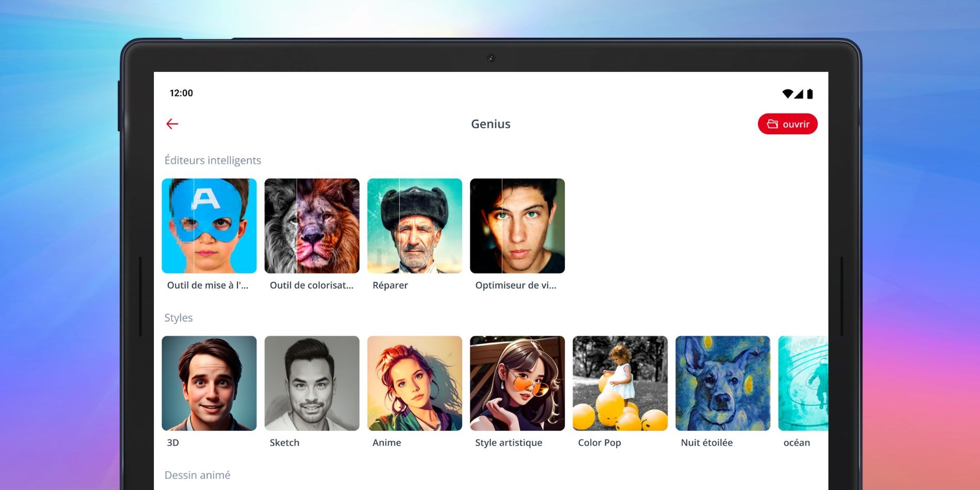The image size is (980, 490).
Task: Select the Color Pop style
Action: (620, 383)
